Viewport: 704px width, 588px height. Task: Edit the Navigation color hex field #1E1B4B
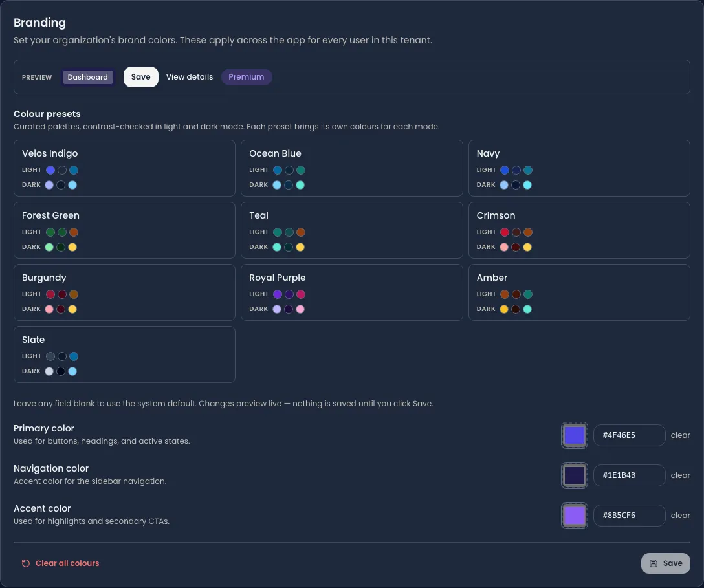pos(629,475)
